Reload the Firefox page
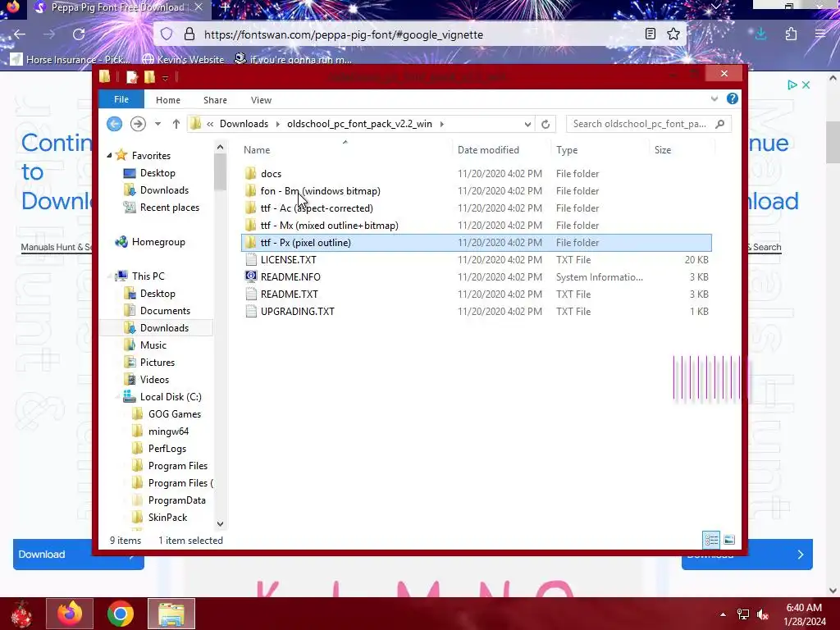This screenshot has width=840, height=630. [x=79, y=34]
